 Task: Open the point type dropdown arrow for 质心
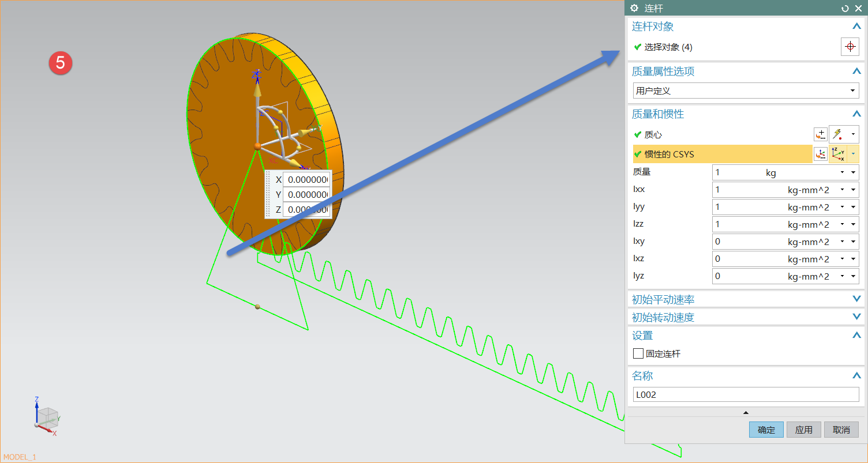click(x=853, y=134)
